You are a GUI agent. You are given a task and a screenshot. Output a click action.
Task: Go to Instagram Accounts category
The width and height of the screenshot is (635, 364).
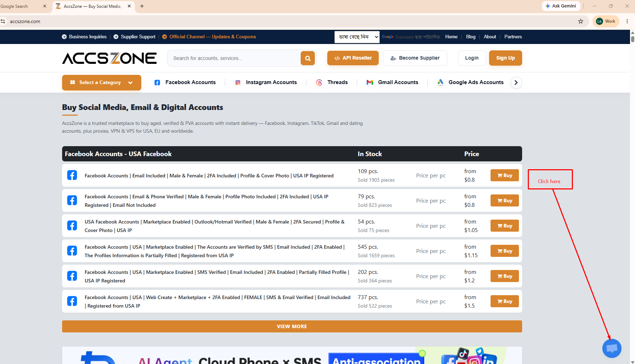pyautogui.click(x=271, y=83)
